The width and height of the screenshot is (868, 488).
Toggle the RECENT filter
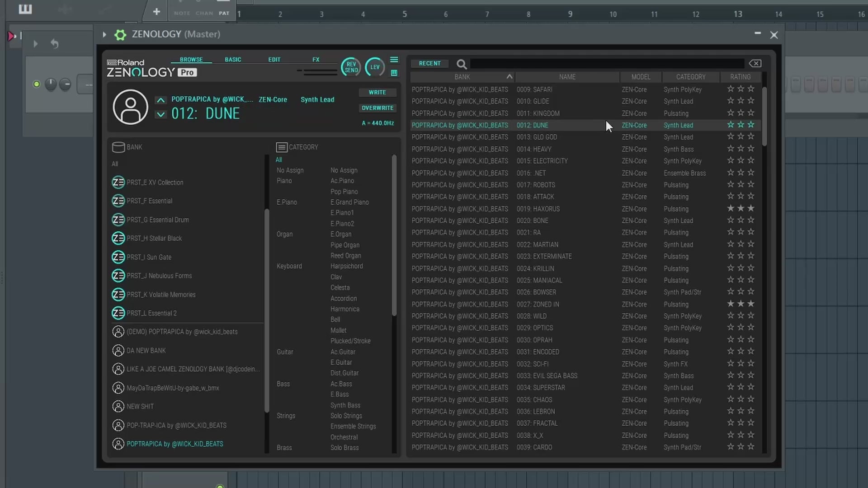point(429,63)
